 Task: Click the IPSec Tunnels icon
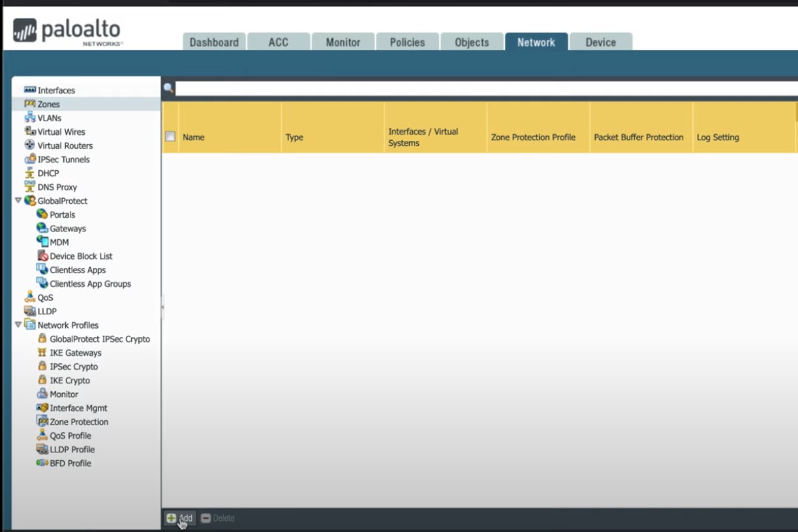(x=30, y=159)
